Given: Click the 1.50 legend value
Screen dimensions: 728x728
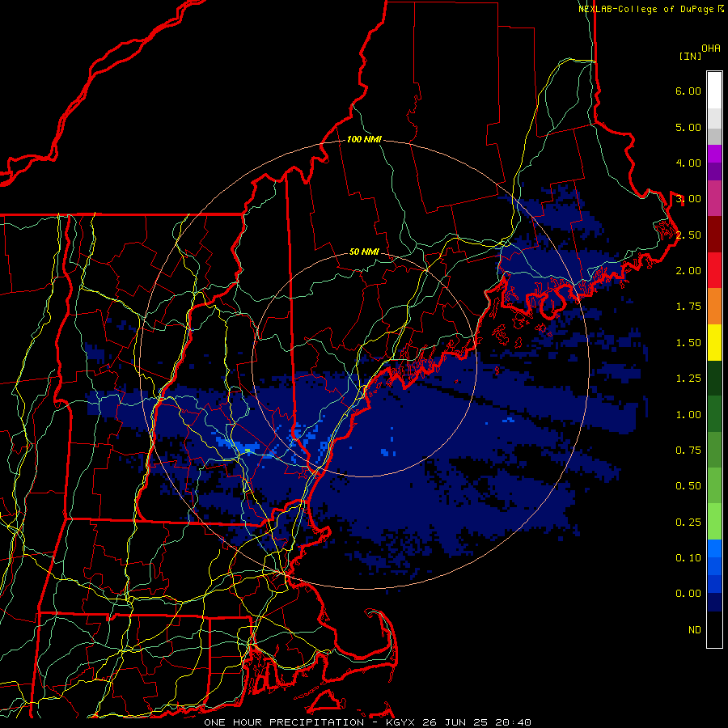Looking at the screenshot, I should tap(688, 343).
